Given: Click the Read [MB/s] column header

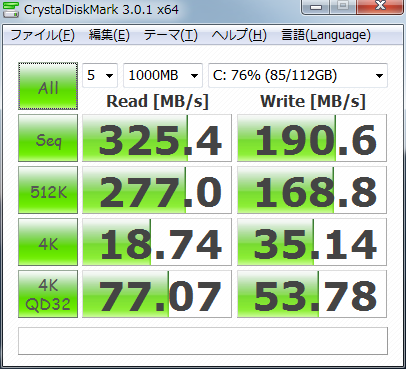Looking at the screenshot, I should tap(157, 101).
